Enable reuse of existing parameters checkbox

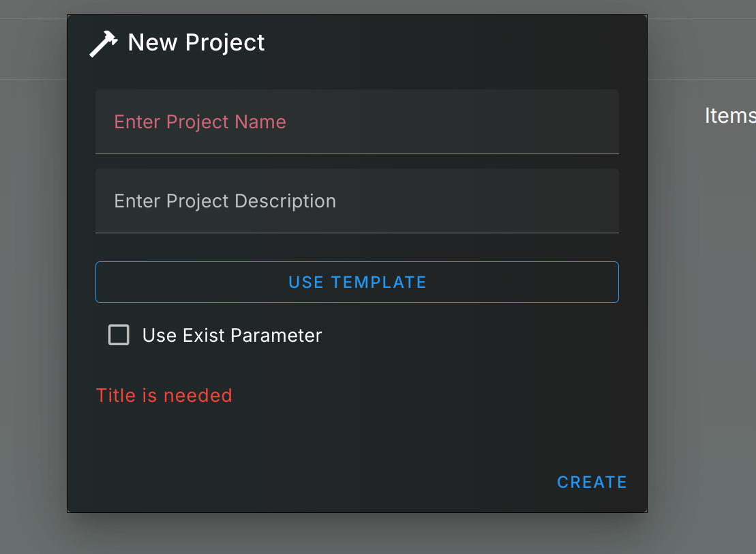click(x=119, y=335)
